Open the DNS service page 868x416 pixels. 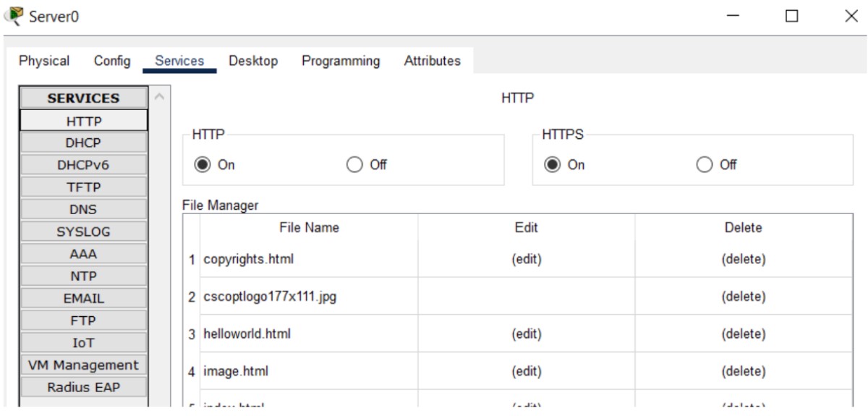click(84, 210)
